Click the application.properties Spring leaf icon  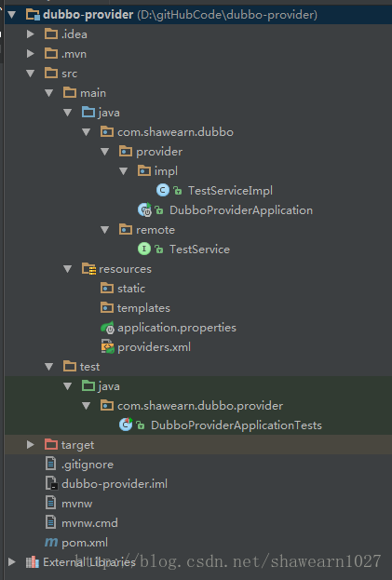click(x=108, y=328)
